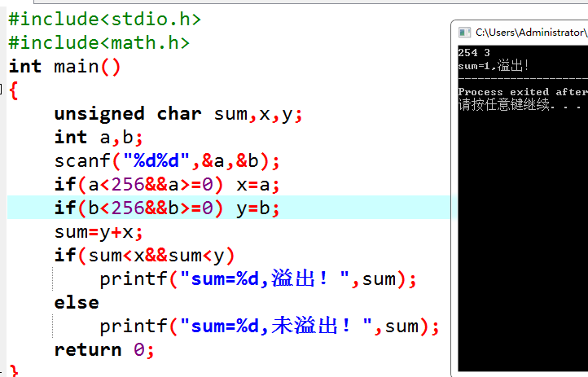The image size is (588, 377).
Task: Click the console input line 254 3
Action: pos(474,52)
